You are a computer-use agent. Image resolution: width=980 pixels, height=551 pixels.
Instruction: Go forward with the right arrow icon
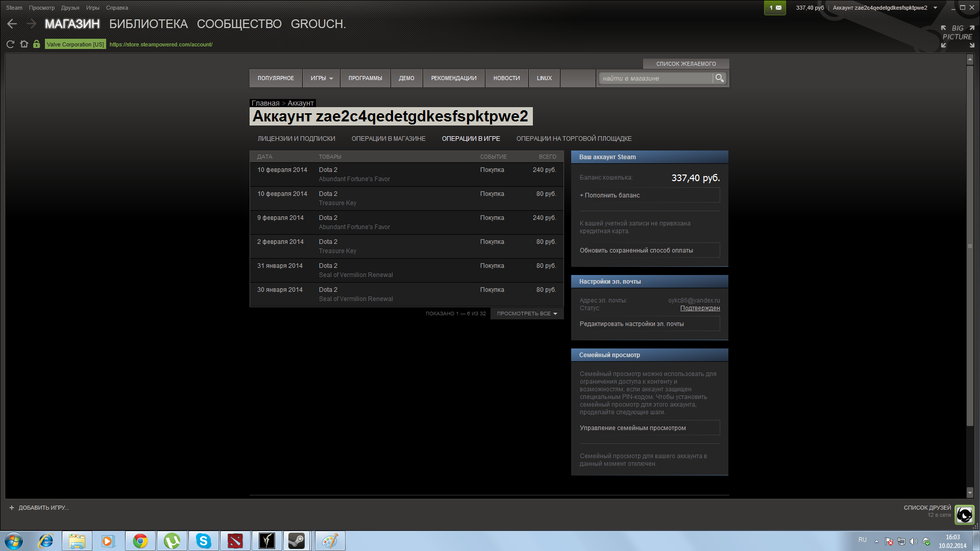pos(31,24)
